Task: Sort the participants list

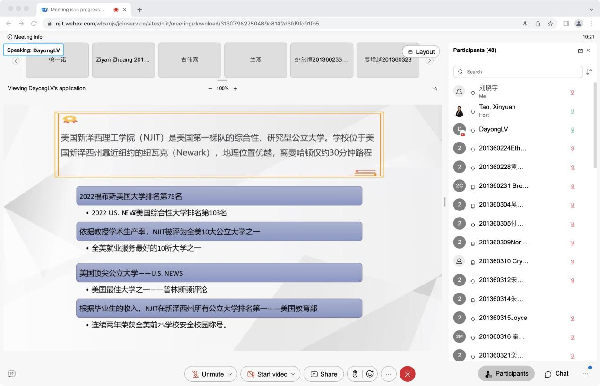Action: [x=589, y=72]
